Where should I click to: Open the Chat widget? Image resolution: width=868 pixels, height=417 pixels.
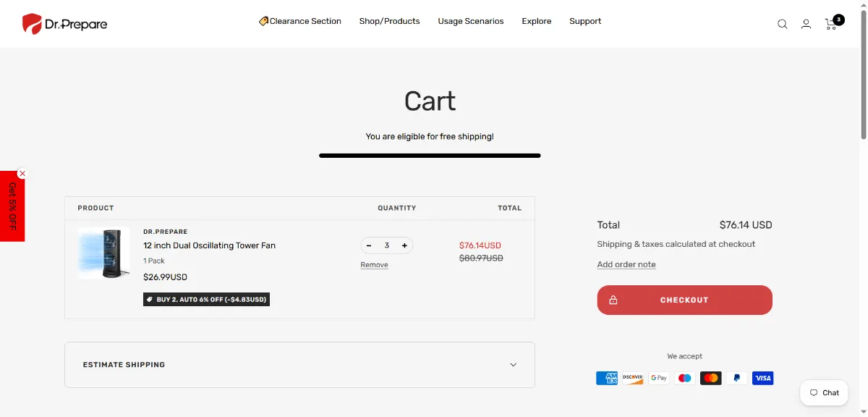[x=824, y=393]
